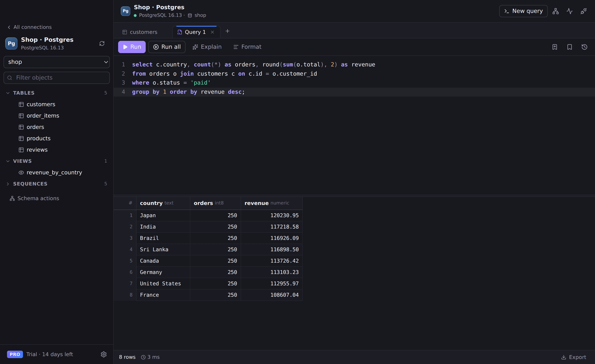Screen dimensions: 595x364
Task: Format the SQL query
Action: click(247, 47)
